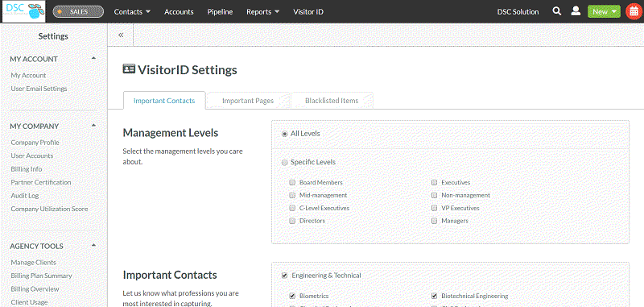This screenshot has height=307, width=644.
Task: Check the VP Executives checkbox
Action: (434, 208)
